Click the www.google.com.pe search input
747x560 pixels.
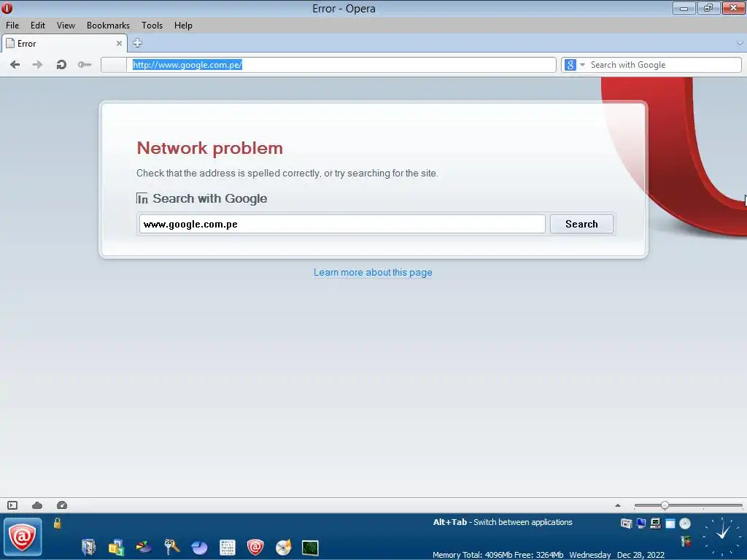[342, 224]
